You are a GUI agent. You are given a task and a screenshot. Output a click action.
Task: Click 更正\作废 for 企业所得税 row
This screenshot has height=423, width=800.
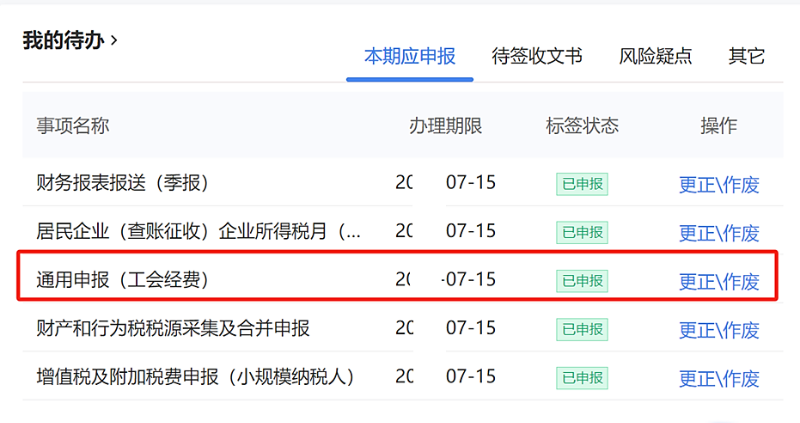coord(719,233)
